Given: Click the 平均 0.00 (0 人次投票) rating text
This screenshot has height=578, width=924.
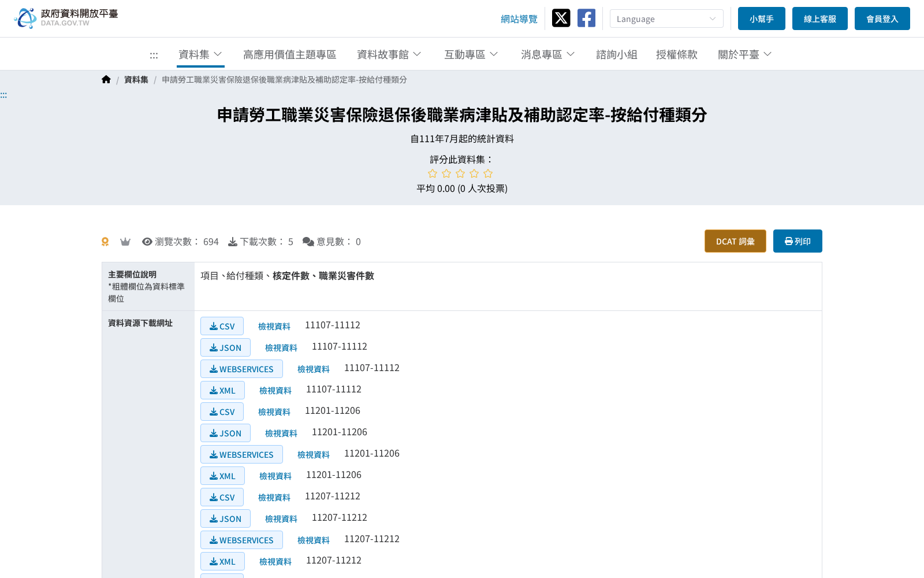Looking at the screenshot, I should (x=462, y=188).
